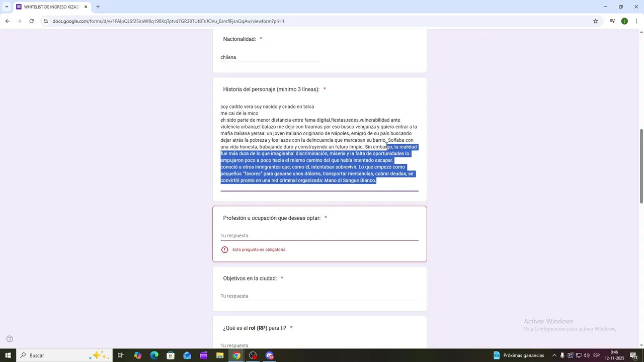
Task: Click the Nacionalidad answer field
Action: [270, 57]
